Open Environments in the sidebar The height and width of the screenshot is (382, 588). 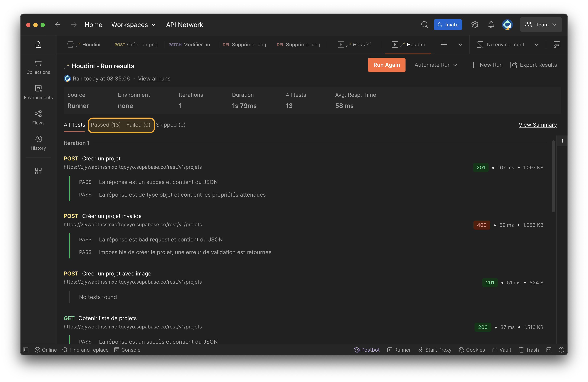(38, 92)
